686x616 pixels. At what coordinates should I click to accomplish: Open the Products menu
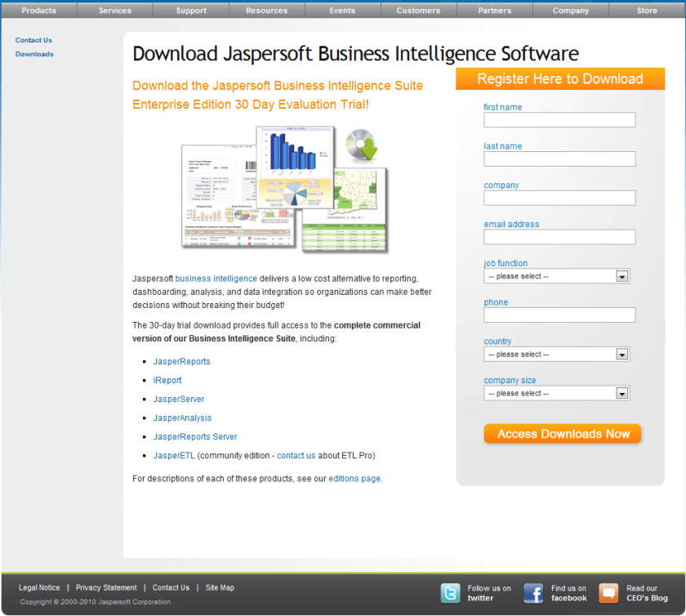38,11
